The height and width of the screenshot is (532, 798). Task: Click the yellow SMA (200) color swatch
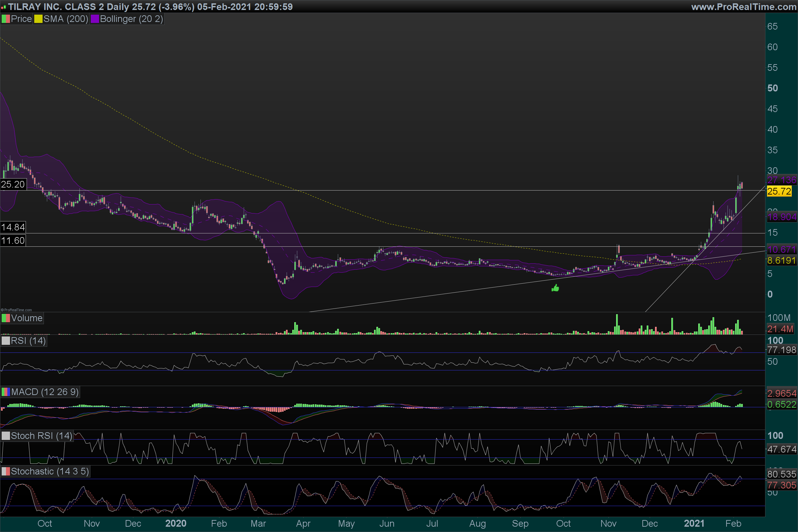coord(38,19)
